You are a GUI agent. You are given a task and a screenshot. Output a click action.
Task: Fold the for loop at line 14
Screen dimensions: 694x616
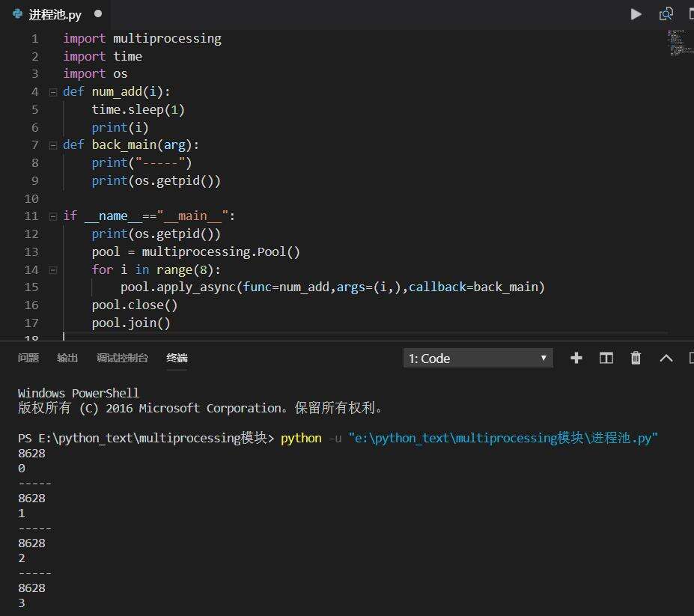coord(52,269)
